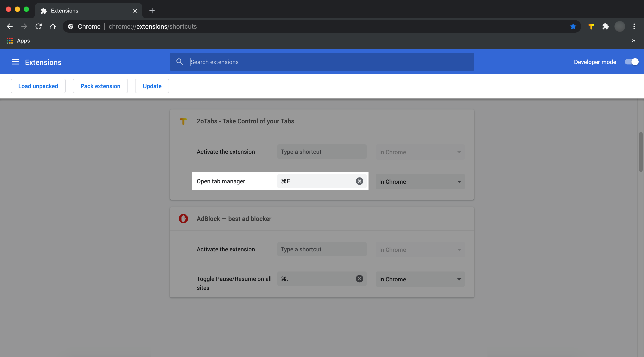Screen dimensions: 644x357
Task: Click the Load unpacked button
Action: pos(38,86)
